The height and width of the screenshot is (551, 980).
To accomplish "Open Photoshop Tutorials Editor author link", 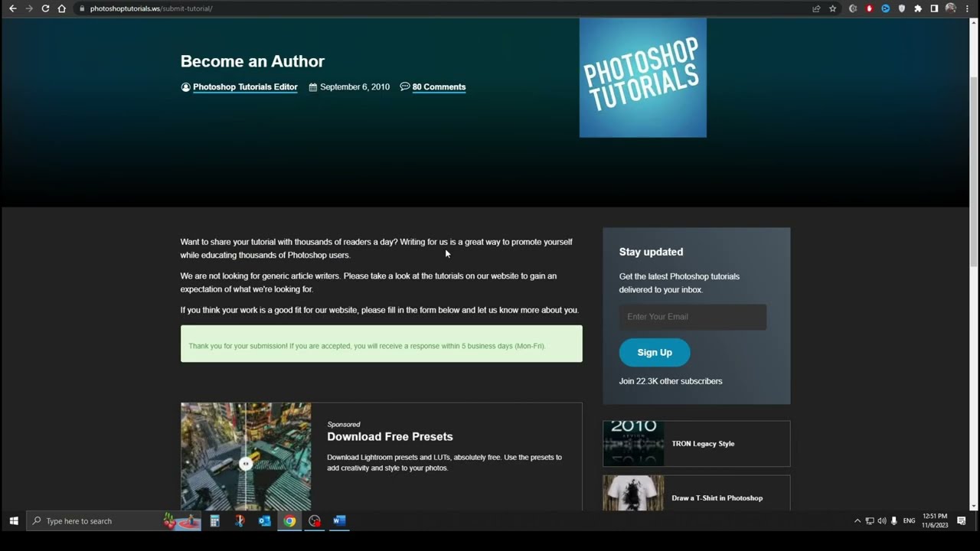I will point(245,87).
